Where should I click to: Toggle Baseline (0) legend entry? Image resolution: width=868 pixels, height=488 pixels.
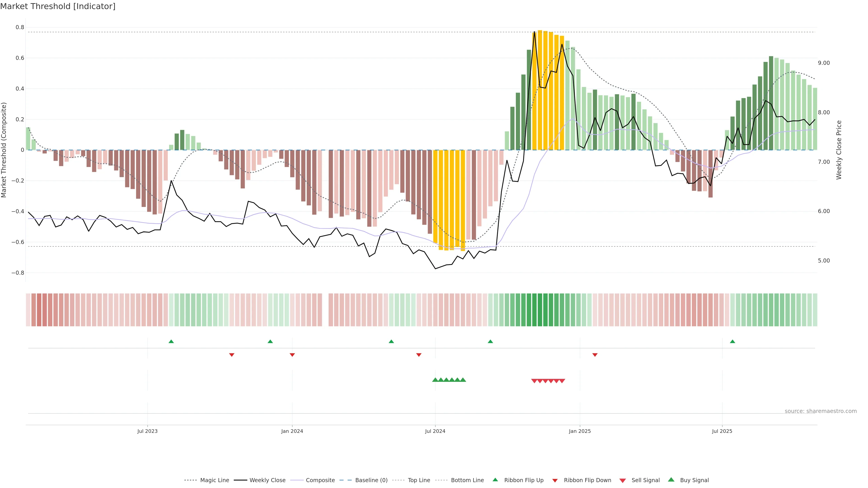tap(371, 480)
